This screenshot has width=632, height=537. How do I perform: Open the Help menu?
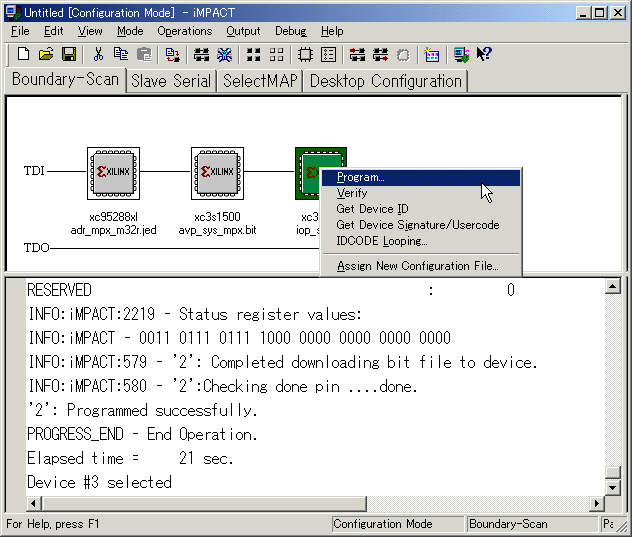point(332,31)
